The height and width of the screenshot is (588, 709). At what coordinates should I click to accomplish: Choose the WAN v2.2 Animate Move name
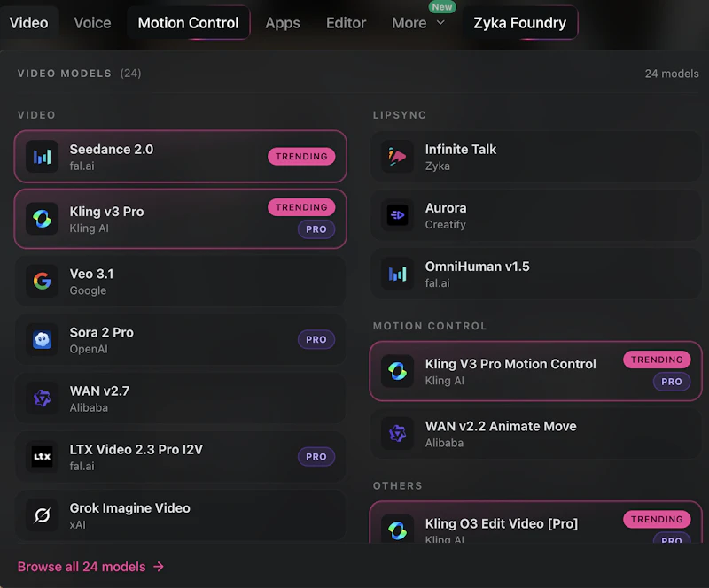point(501,426)
